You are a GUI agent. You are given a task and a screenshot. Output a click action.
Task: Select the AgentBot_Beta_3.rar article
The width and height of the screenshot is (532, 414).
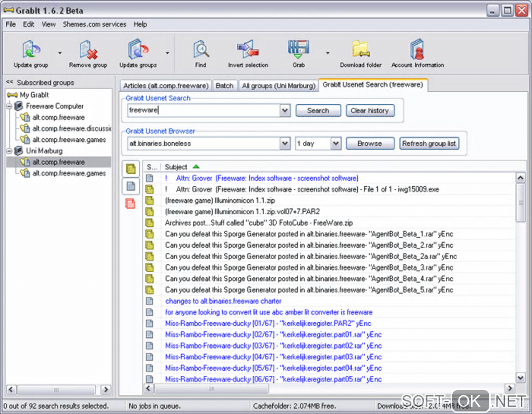coord(309,267)
